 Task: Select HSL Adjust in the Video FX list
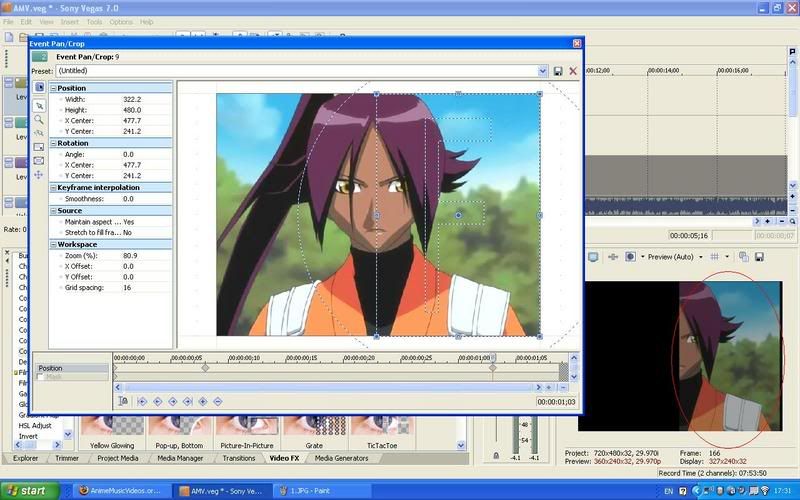pos(35,426)
